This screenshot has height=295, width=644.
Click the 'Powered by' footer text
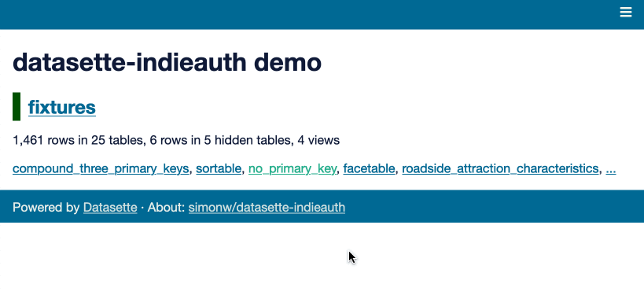click(46, 207)
